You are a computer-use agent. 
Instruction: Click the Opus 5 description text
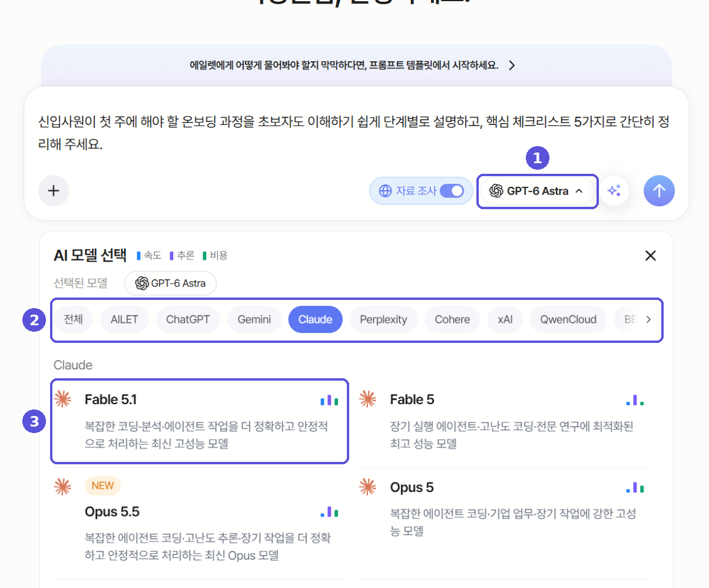point(513,522)
